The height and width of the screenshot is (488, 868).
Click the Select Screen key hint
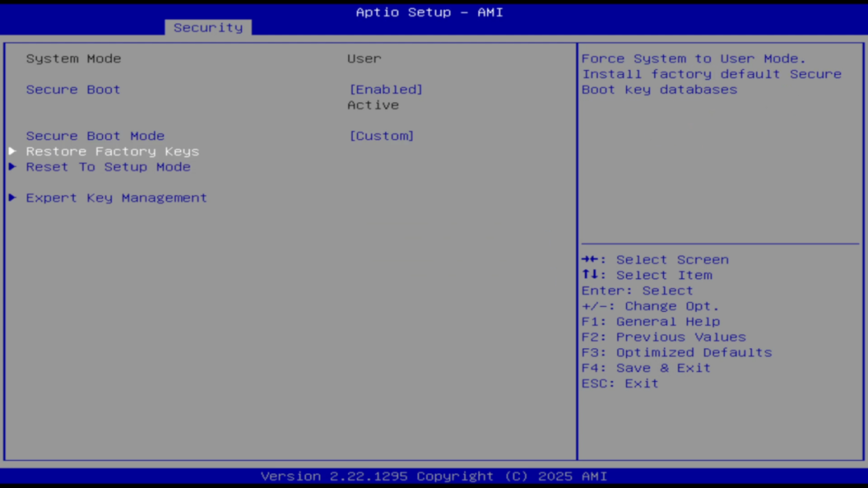tap(655, 259)
